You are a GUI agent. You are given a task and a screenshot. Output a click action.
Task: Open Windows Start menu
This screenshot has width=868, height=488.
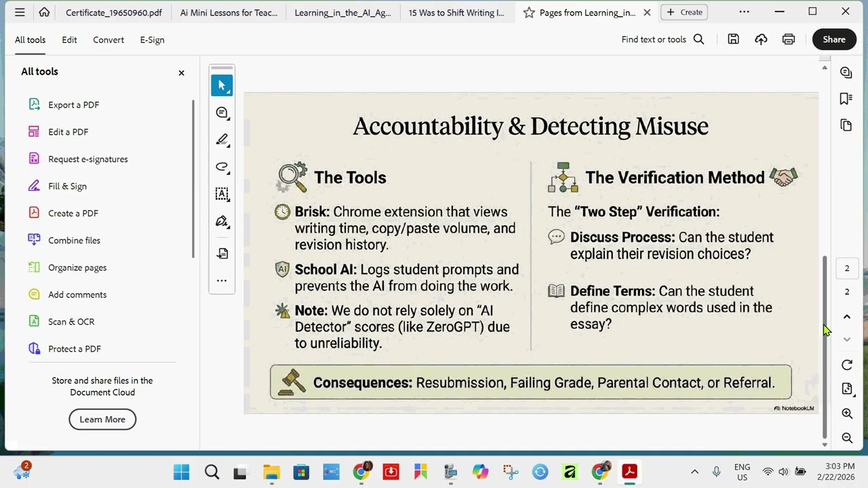(x=182, y=472)
